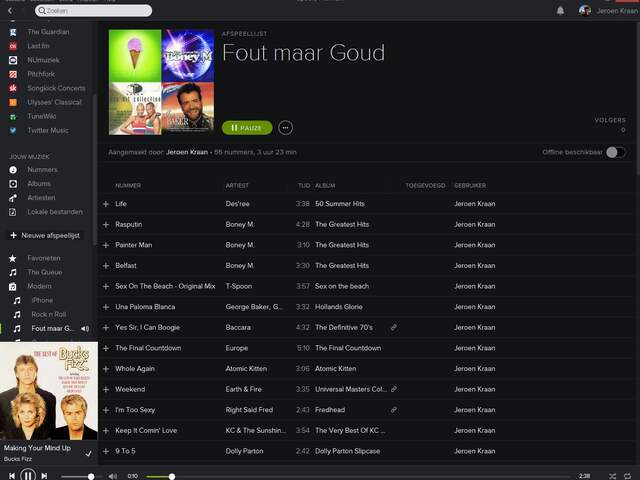Open the Favorieten playlist
Viewport: 640px width, 480px height.
44,258
